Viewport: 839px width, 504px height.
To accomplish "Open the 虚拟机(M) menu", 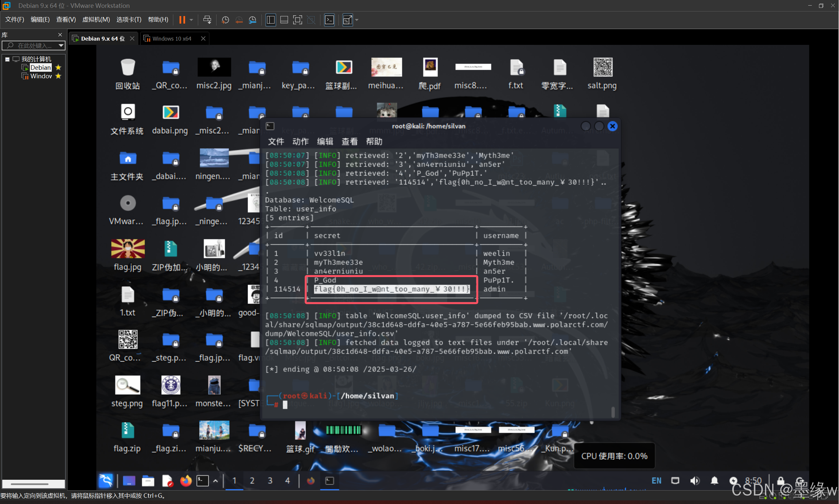I will pos(96,19).
